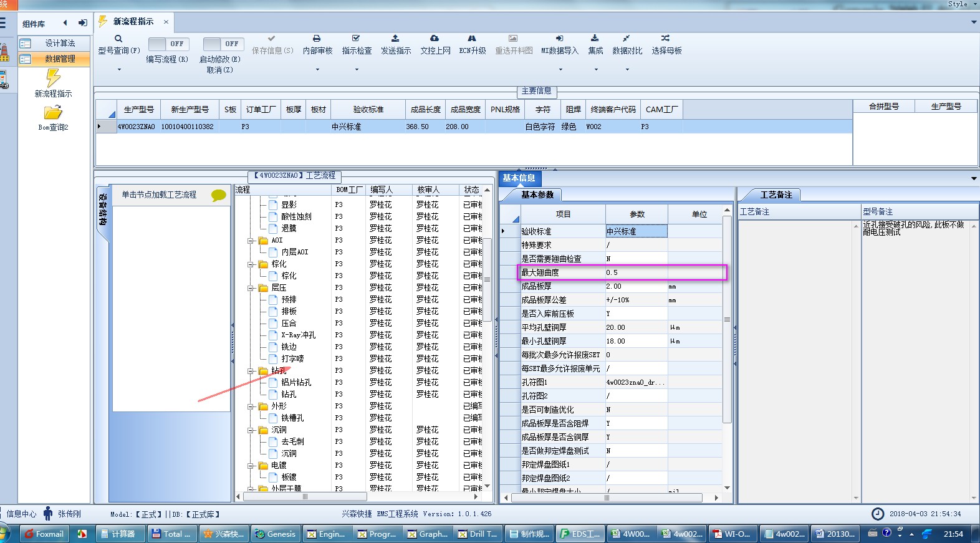Collapse the 层压 folder node

point(251,287)
